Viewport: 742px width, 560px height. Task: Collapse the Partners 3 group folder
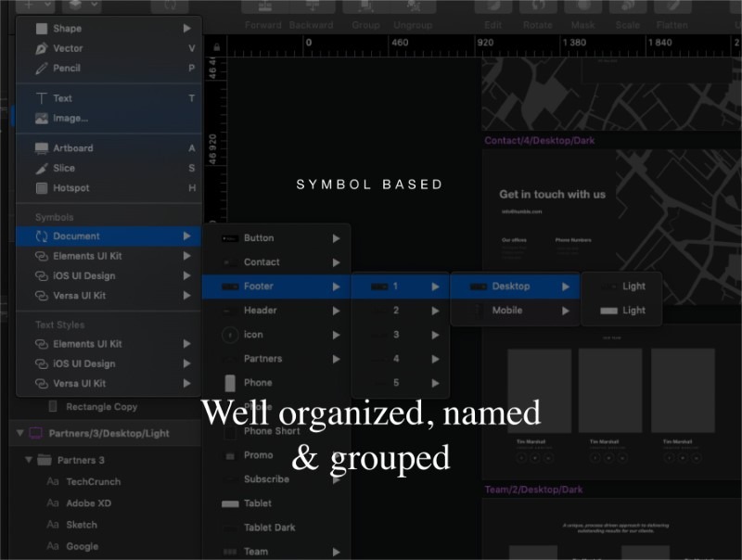[x=29, y=460]
